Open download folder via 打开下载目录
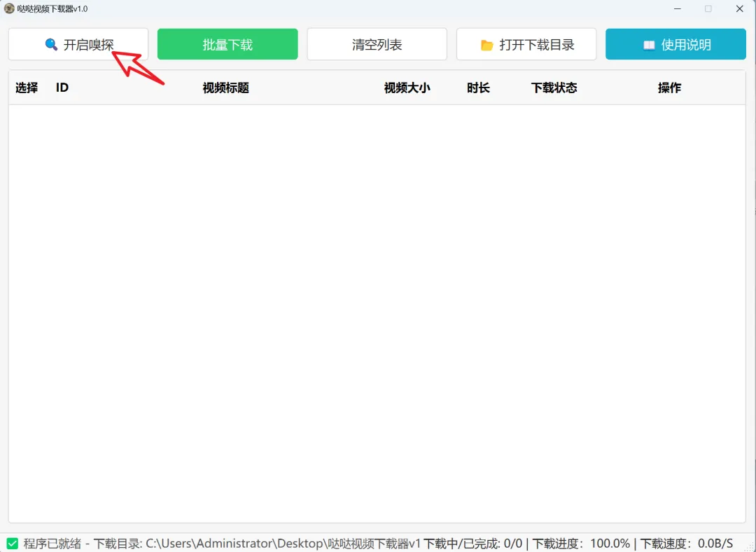Screen dimensions: 756x552 click(x=526, y=44)
